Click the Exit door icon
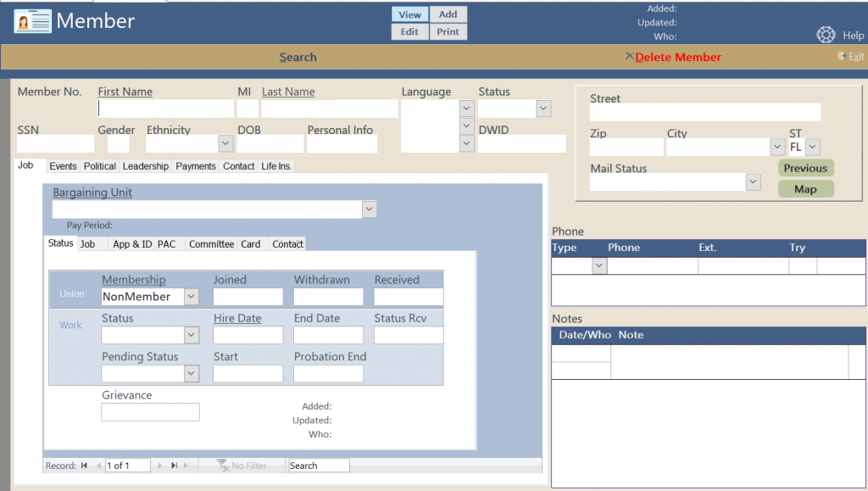This screenshot has width=868, height=491. pyautogui.click(x=841, y=56)
